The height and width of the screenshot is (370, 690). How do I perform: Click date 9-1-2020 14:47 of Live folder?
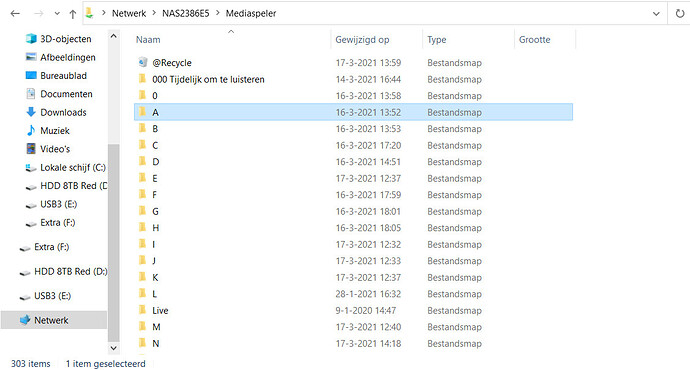[x=366, y=311]
